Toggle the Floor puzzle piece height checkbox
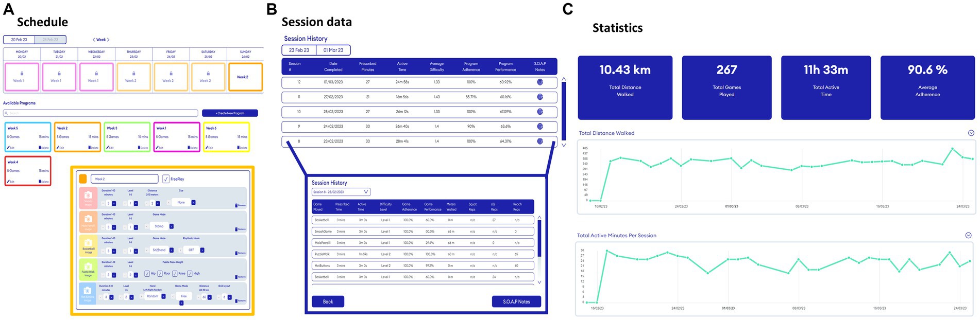The image size is (980, 320). click(160, 274)
